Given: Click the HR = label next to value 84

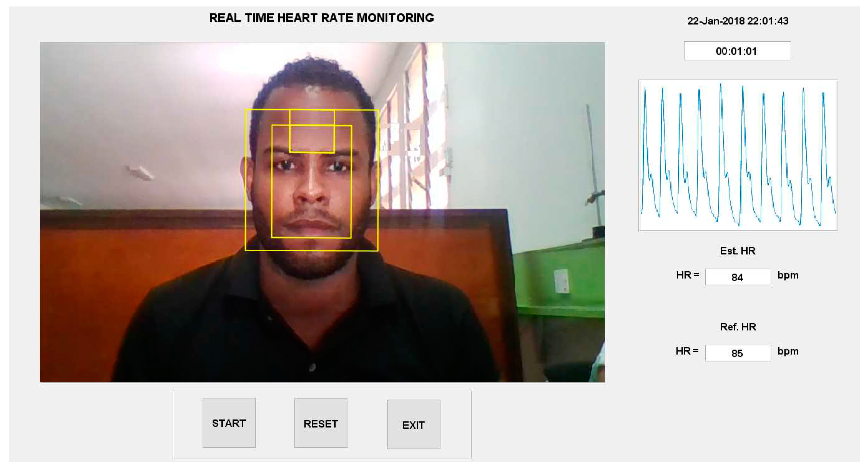Looking at the screenshot, I should pos(687,275).
